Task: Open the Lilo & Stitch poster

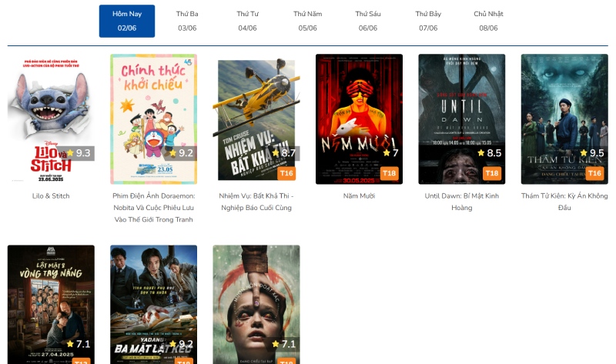Action: click(x=51, y=119)
